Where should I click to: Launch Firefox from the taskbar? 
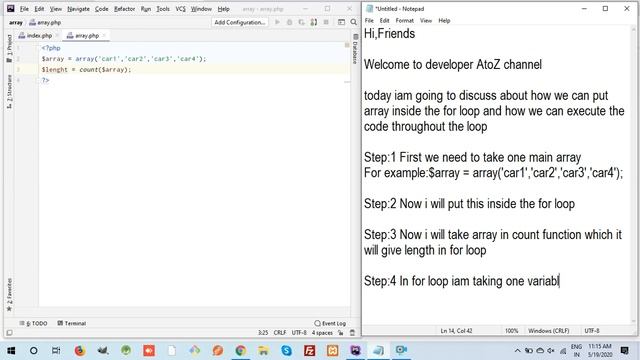pos(80,350)
